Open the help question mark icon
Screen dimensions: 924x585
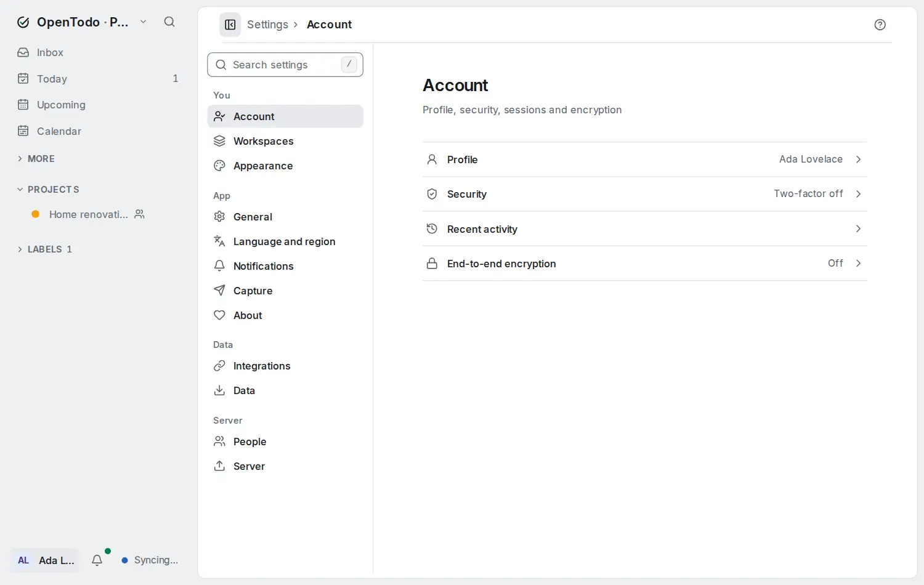[x=880, y=25]
